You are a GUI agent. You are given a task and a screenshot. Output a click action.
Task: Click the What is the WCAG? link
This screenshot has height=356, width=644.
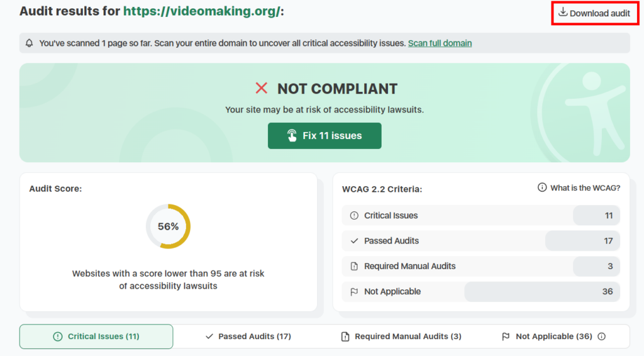point(585,188)
